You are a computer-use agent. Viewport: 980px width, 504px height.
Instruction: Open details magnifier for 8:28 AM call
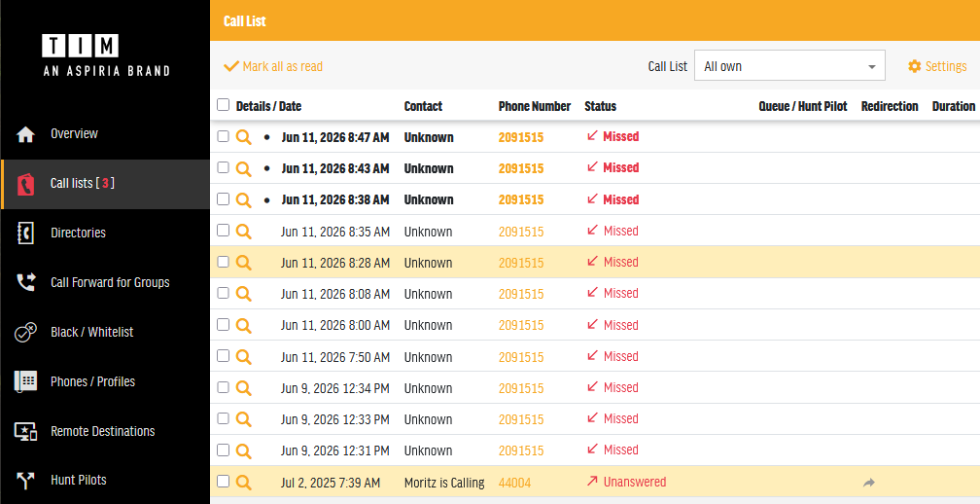pyautogui.click(x=244, y=263)
